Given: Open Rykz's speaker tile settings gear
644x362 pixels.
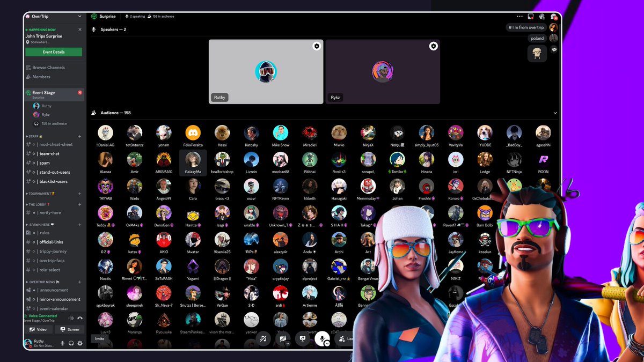Looking at the screenshot, I should coord(434,46).
